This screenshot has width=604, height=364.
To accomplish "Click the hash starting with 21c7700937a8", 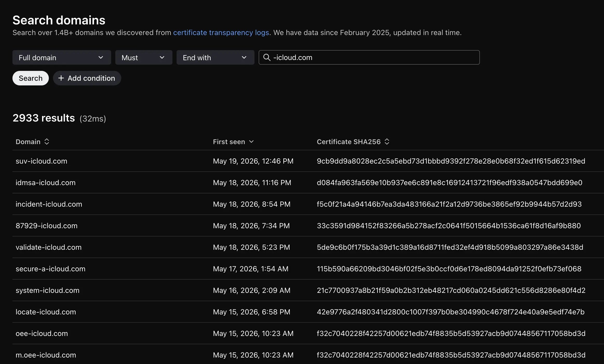I will click(451, 290).
